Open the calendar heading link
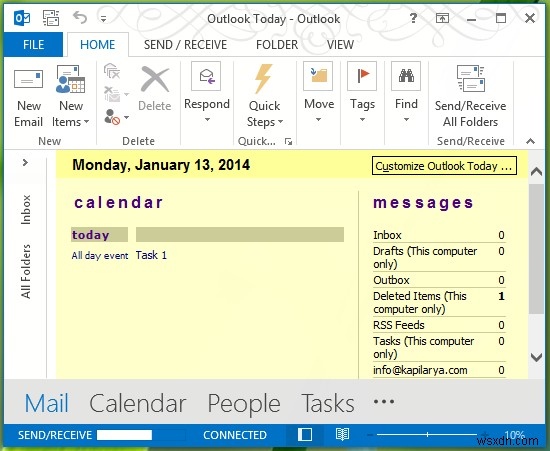Screen dimensions: 550x451 coord(119,203)
